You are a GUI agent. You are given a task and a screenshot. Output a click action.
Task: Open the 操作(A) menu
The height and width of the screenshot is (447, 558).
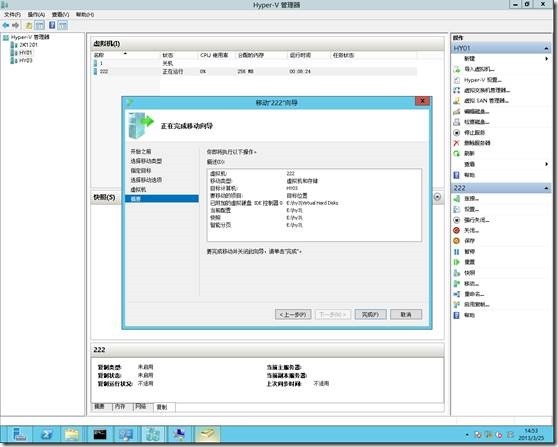(x=36, y=15)
